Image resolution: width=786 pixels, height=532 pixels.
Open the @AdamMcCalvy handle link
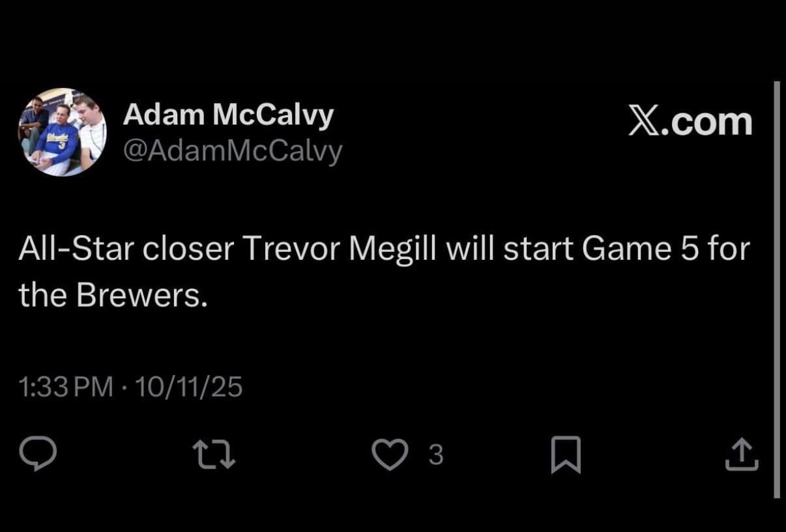(x=233, y=151)
